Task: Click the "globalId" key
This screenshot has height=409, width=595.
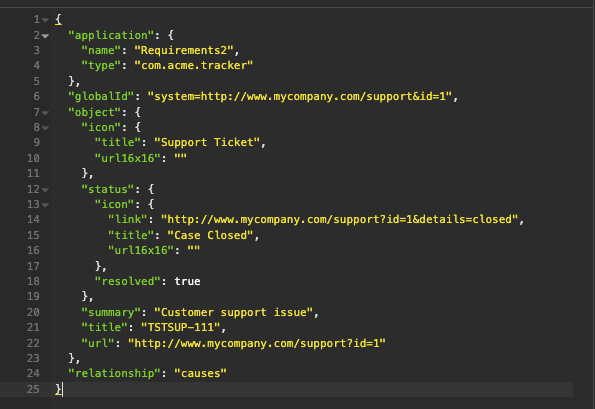Action: (101, 96)
